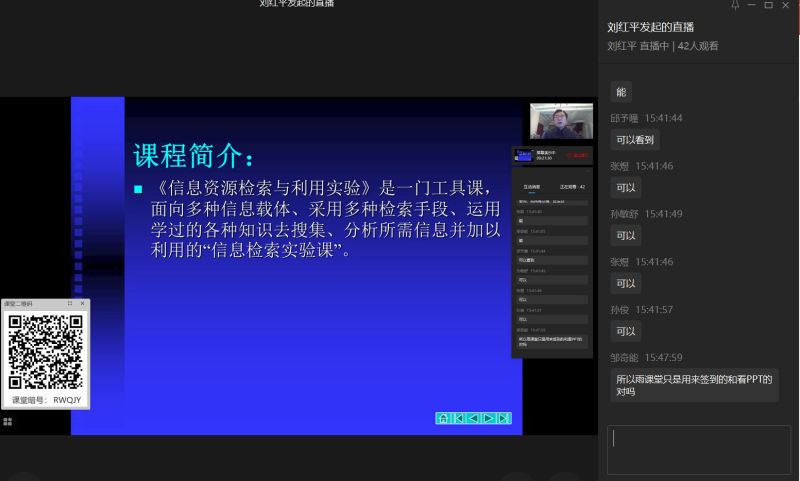Click the first chat message '能'

click(x=621, y=92)
